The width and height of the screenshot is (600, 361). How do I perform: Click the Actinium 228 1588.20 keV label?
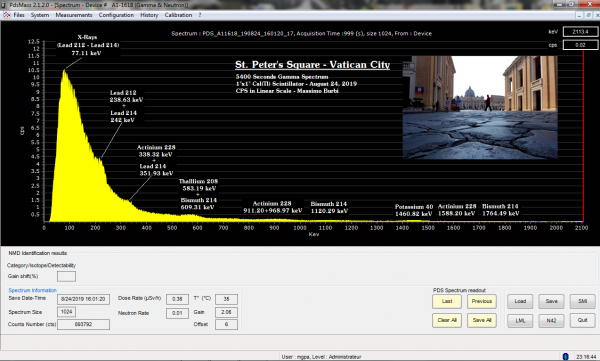click(457, 209)
